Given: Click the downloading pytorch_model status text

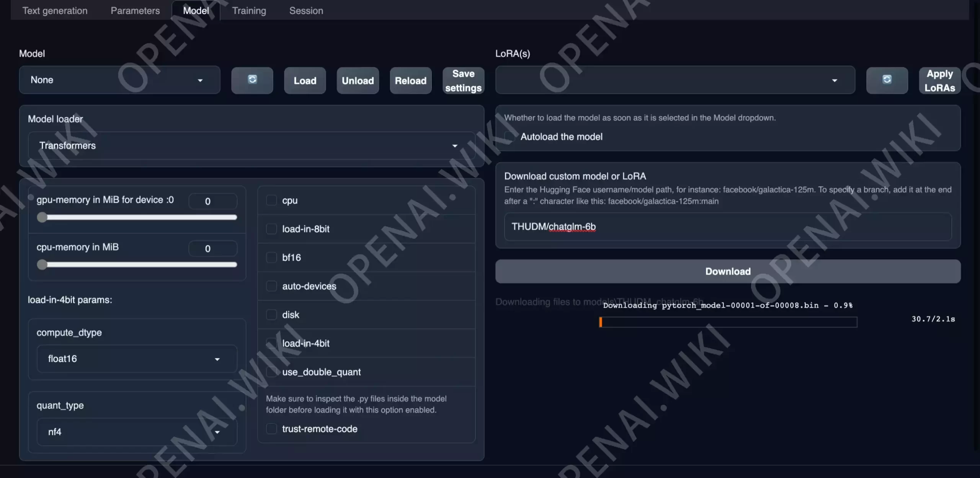Looking at the screenshot, I should [728, 305].
